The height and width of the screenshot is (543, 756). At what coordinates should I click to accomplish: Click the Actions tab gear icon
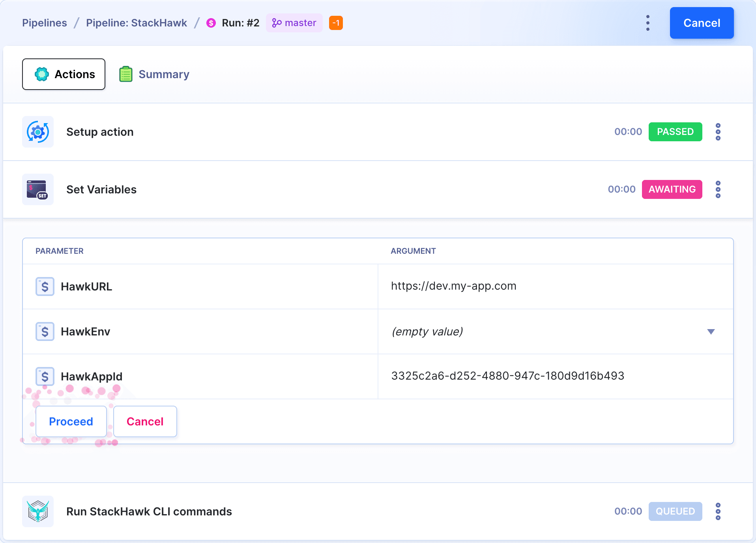(x=42, y=74)
